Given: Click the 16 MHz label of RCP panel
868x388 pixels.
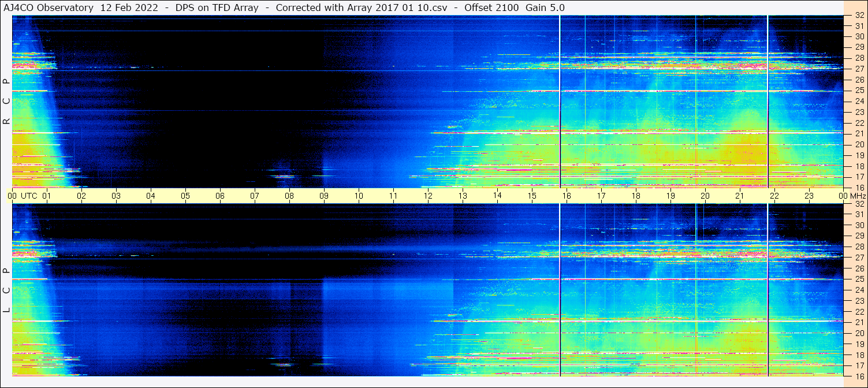Looking at the screenshot, I should (x=859, y=187).
